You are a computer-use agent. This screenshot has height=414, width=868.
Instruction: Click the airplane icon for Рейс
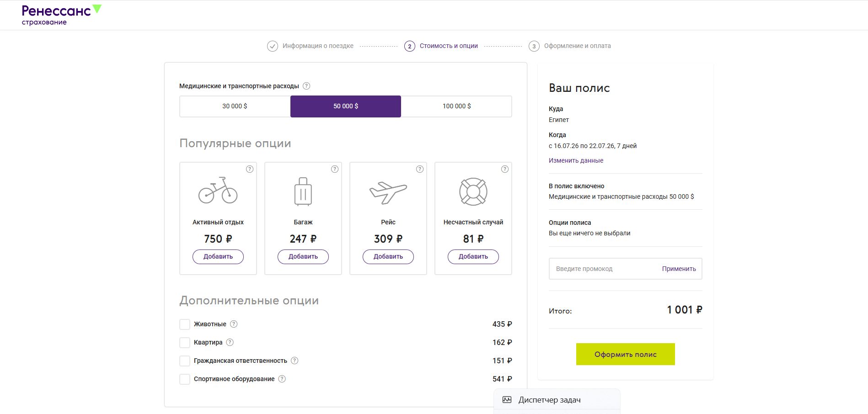(388, 192)
